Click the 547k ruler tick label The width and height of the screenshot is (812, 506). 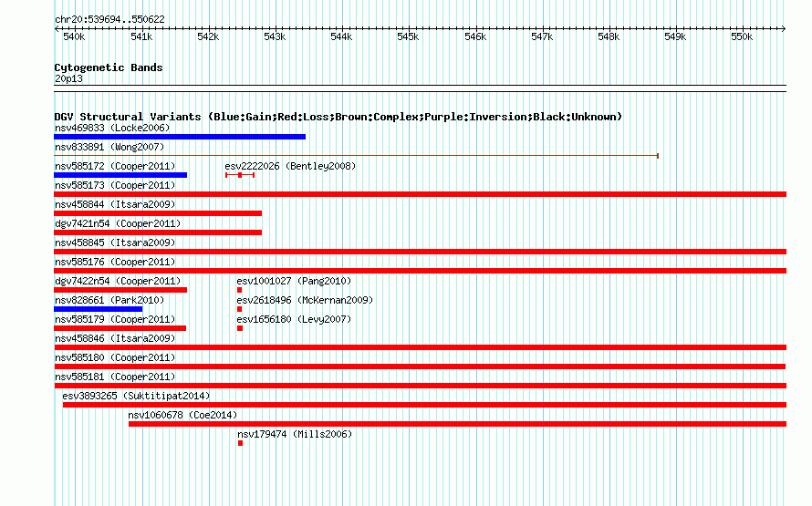(x=542, y=36)
